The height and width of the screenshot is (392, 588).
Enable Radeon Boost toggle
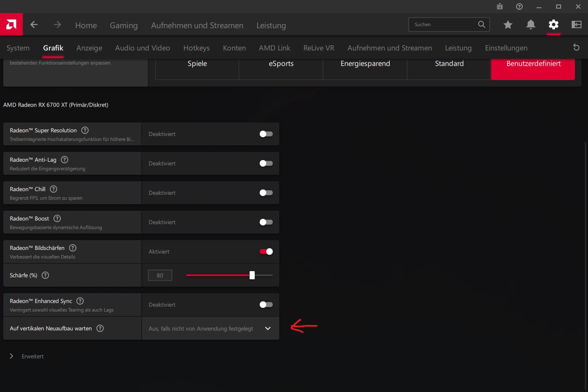pos(266,222)
